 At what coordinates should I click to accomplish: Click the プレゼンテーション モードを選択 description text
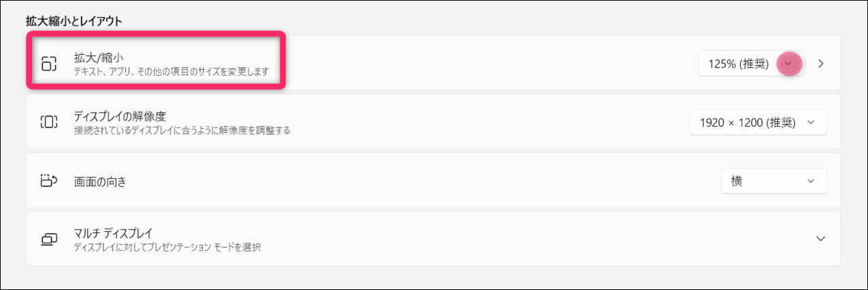point(167,247)
